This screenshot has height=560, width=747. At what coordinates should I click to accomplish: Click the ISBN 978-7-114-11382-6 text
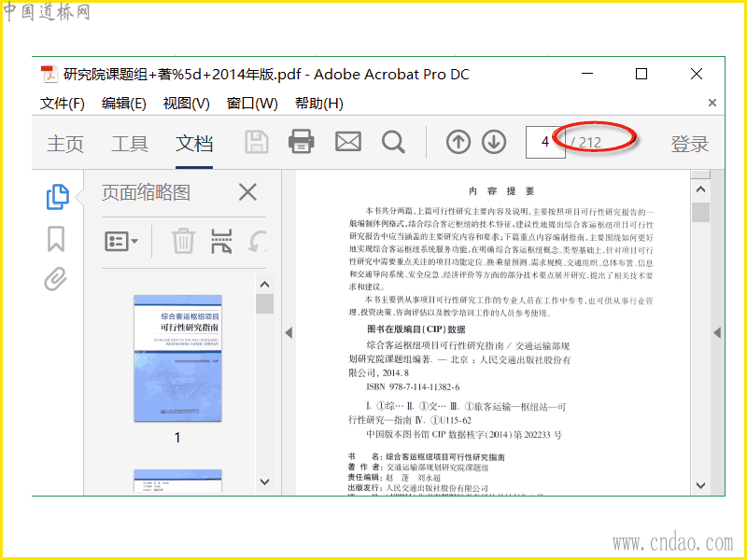pos(413,386)
